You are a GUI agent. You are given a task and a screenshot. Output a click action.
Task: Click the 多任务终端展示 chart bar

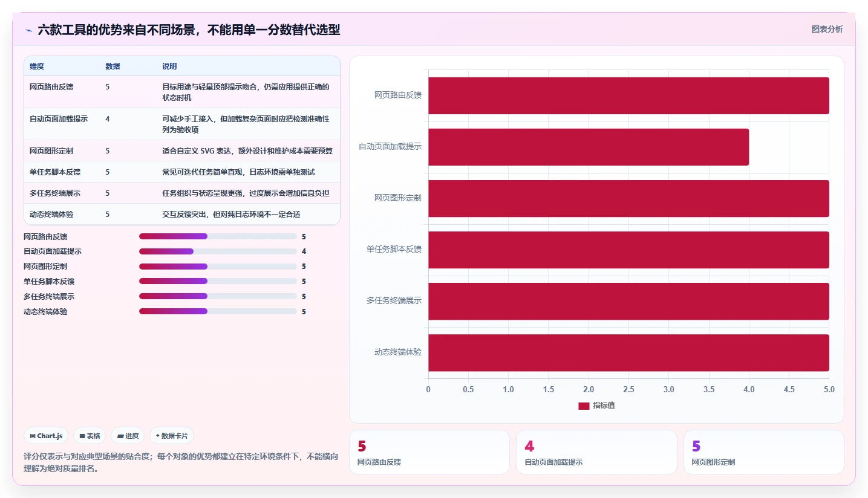coord(628,301)
